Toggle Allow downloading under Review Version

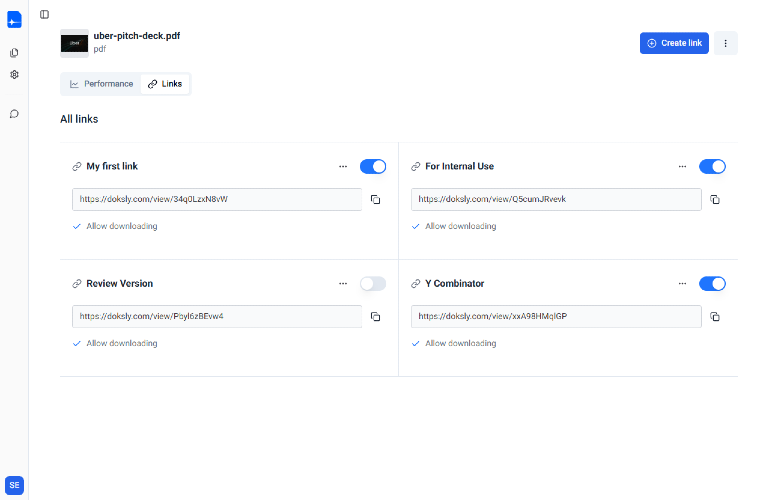coord(115,343)
